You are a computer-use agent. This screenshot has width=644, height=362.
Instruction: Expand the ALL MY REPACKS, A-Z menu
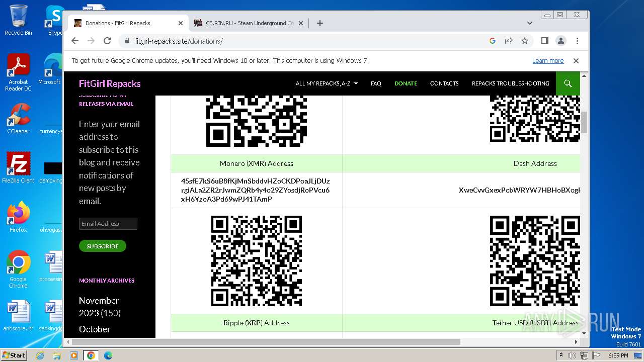[327, 83]
